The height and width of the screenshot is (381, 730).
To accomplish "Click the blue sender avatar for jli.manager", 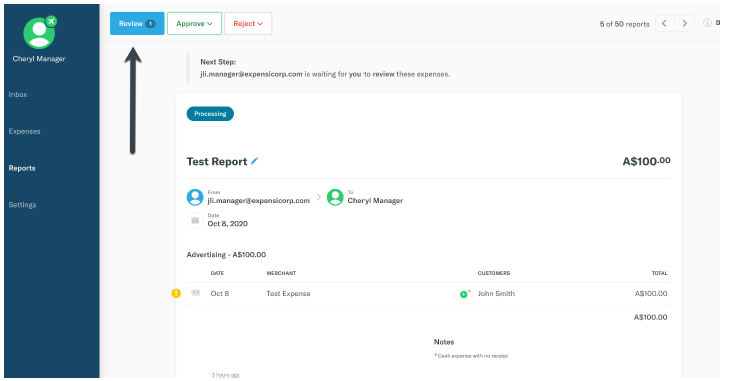I will (x=195, y=197).
